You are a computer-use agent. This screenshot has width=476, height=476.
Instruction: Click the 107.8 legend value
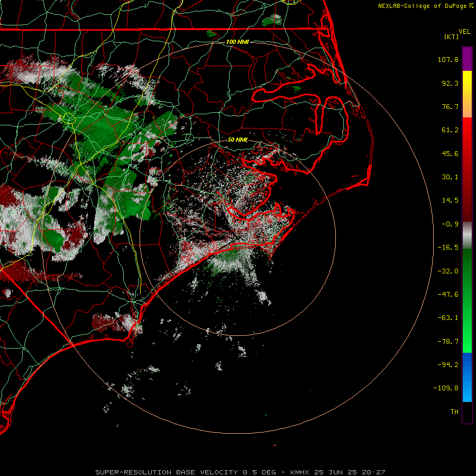pos(448,59)
